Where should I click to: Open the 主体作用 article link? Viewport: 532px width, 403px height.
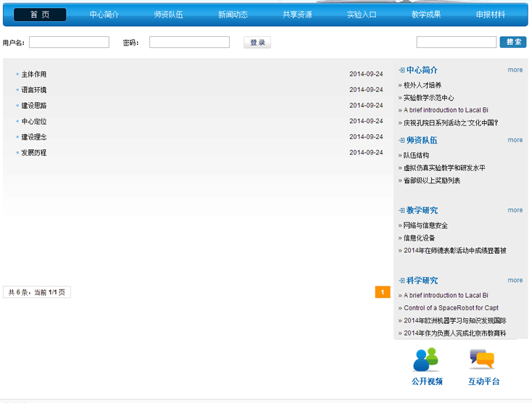click(34, 75)
